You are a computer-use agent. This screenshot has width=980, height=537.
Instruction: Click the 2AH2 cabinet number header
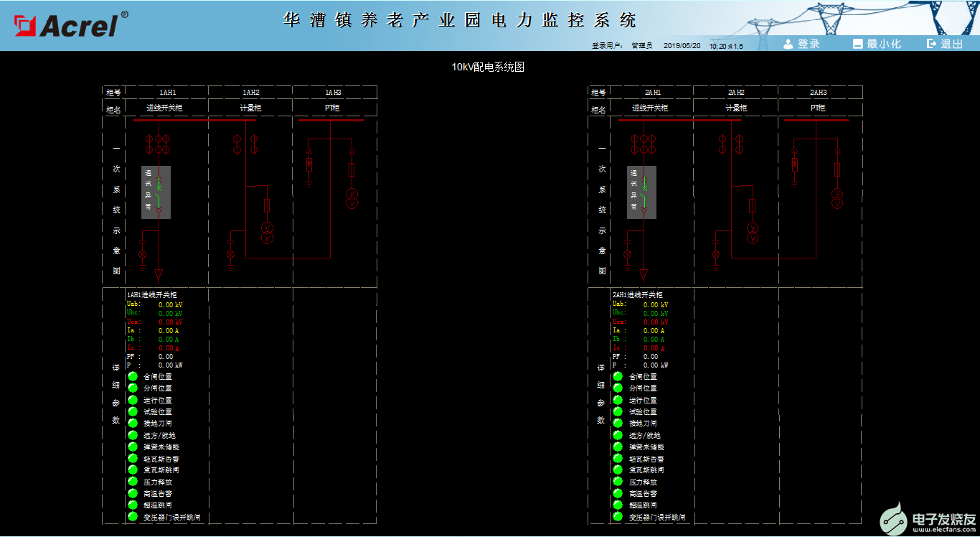coord(736,93)
